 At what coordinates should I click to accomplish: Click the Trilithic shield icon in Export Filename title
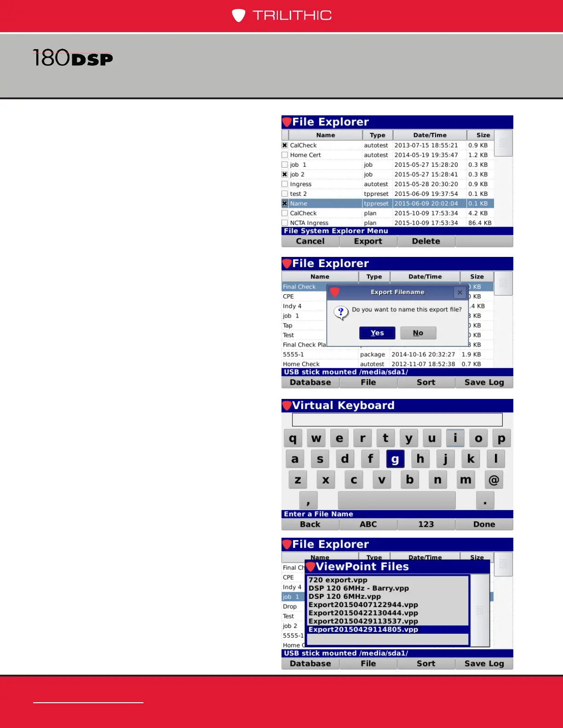click(334, 292)
